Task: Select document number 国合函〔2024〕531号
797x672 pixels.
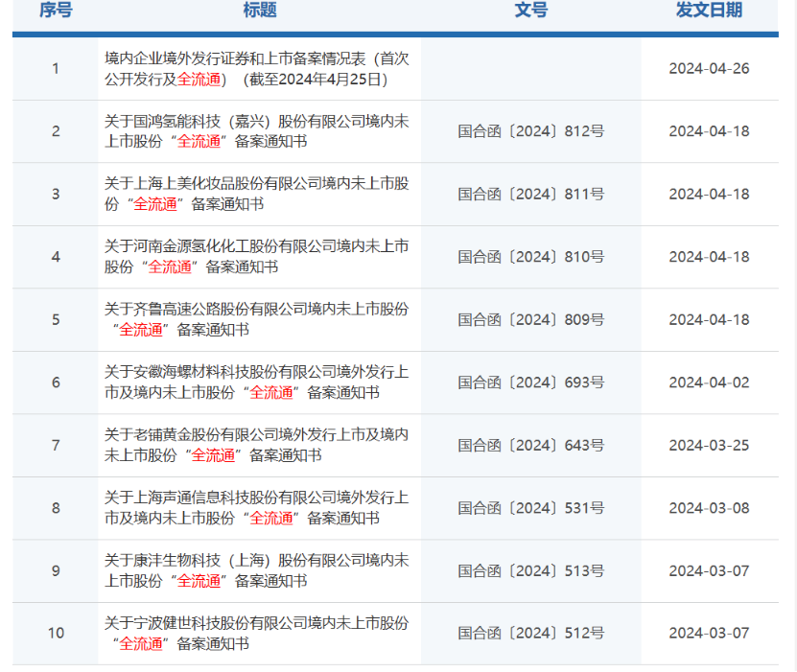Action: [x=531, y=508]
